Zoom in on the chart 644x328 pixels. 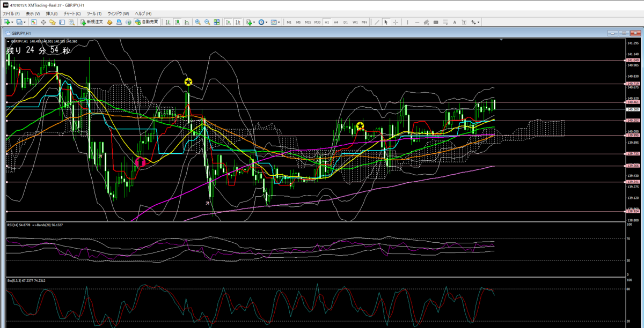coord(198,22)
